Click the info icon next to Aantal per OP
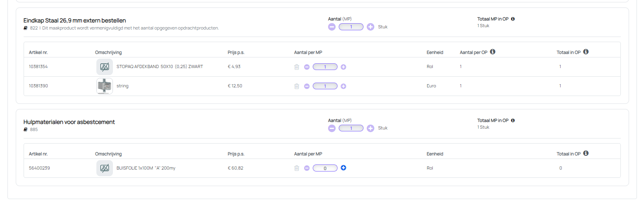The width and height of the screenshot is (644, 203). (493, 52)
